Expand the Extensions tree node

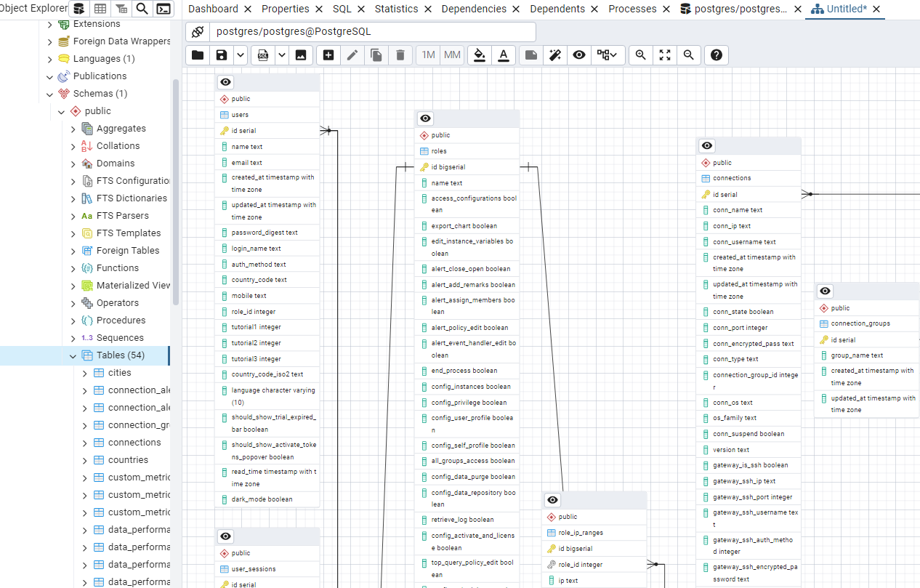(50, 24)
